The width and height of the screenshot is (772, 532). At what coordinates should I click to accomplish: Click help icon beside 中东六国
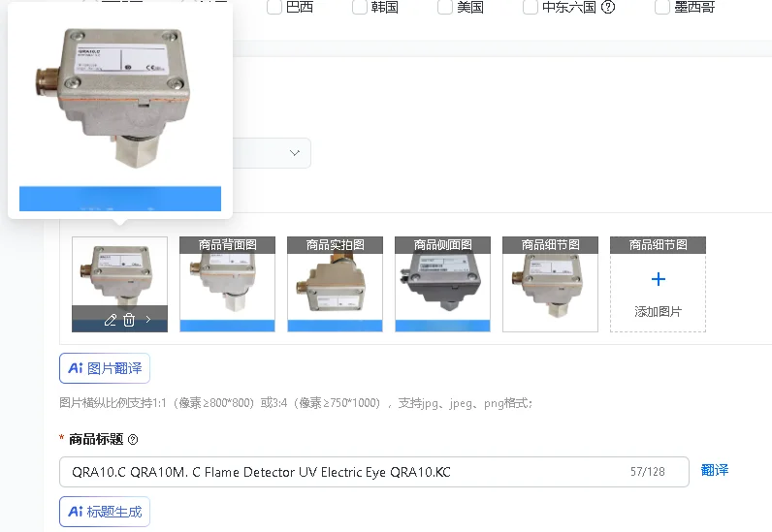click(608, 7)
